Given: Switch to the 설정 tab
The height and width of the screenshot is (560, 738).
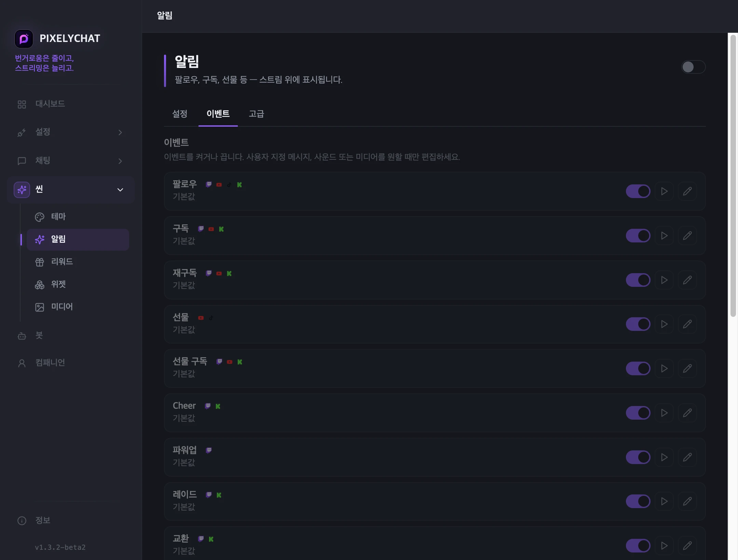Looking at the screenshot, I should (x=180, y=114).
